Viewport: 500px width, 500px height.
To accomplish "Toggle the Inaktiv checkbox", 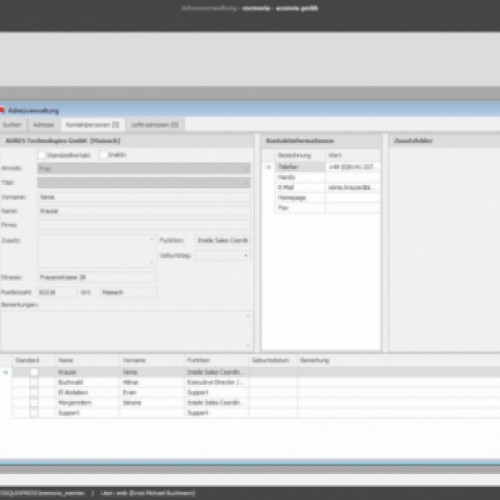I will click(104, 155).
